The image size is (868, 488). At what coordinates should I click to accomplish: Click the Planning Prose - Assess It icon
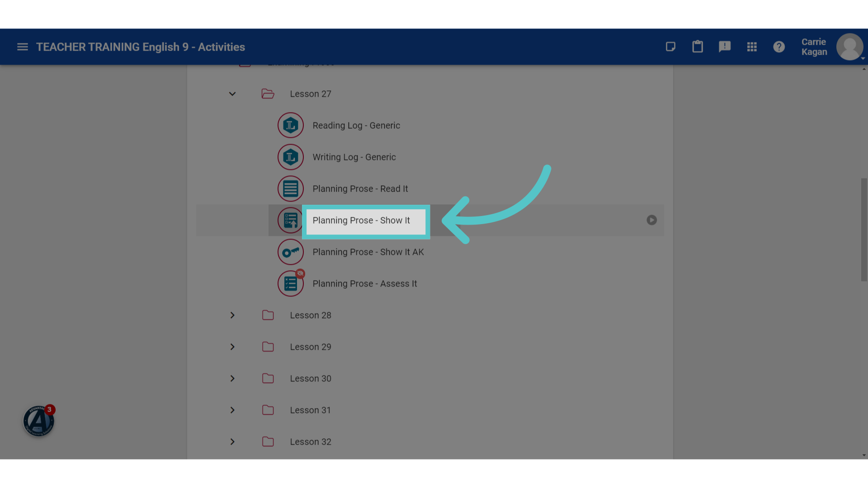[290, 283]
